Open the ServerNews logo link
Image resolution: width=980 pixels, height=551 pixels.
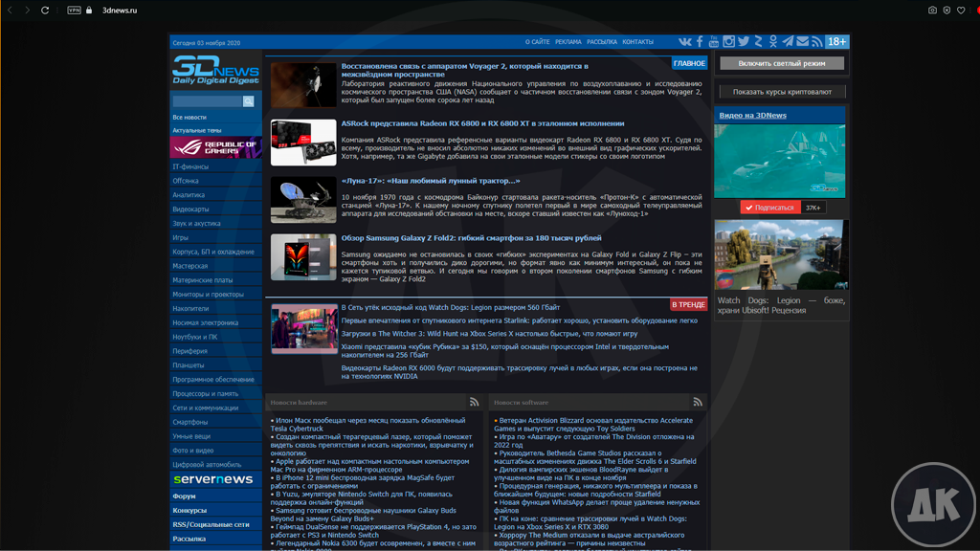[x=213, y=480]
